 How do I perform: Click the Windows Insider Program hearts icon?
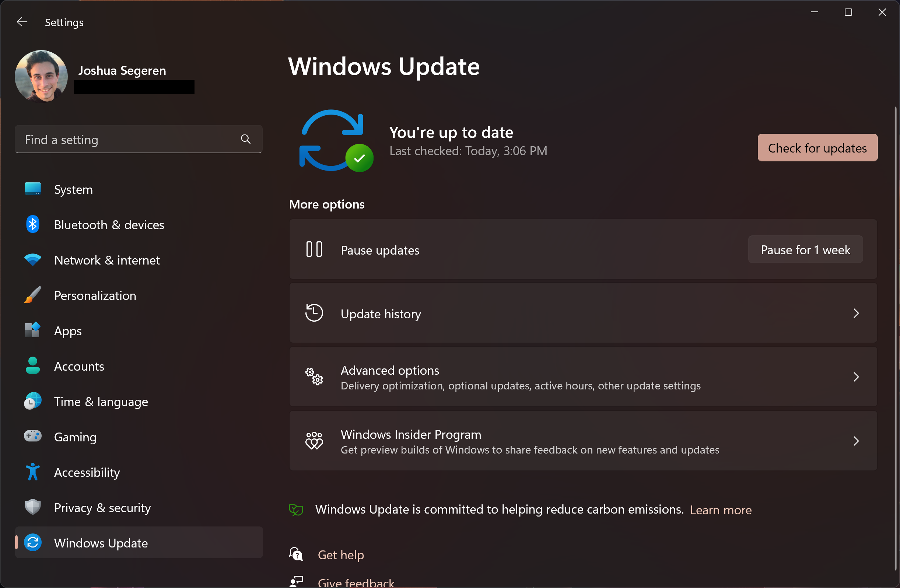pos(314,441)
